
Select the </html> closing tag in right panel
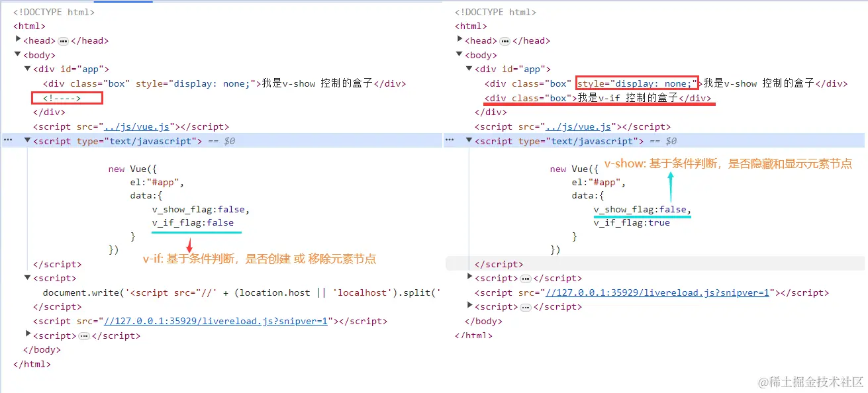[x=473, y=335]
